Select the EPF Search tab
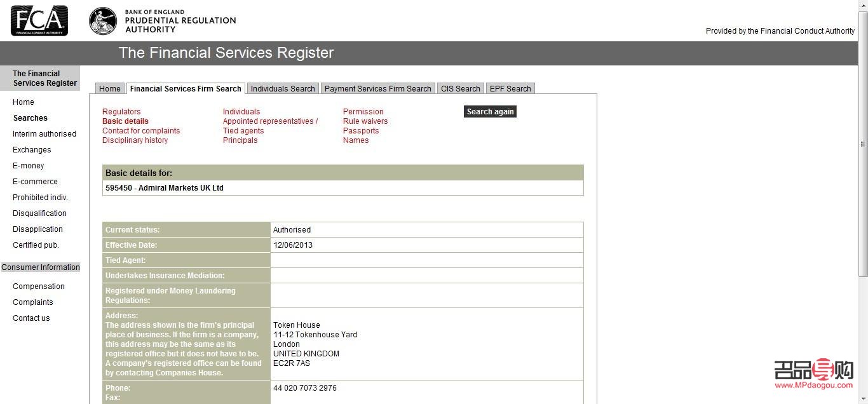Image resolution: width=868 pixels, height=404 pixels. click(510, 89)
